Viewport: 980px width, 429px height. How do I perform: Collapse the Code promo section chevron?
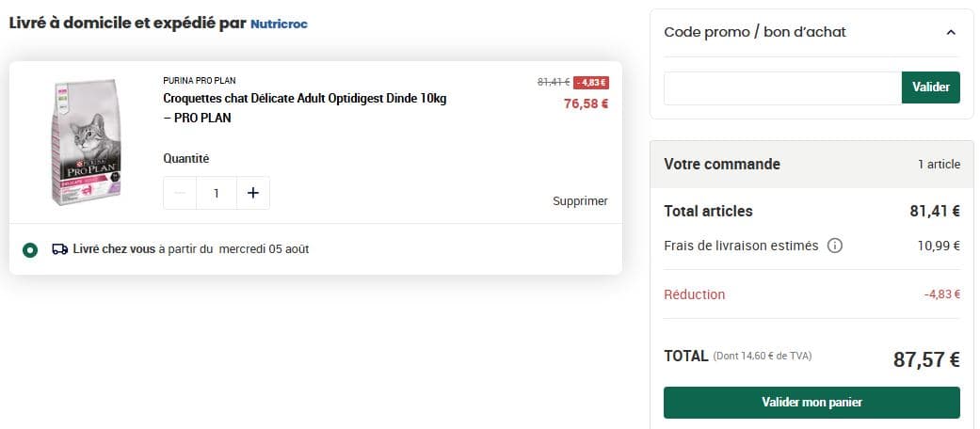[951, 32]
